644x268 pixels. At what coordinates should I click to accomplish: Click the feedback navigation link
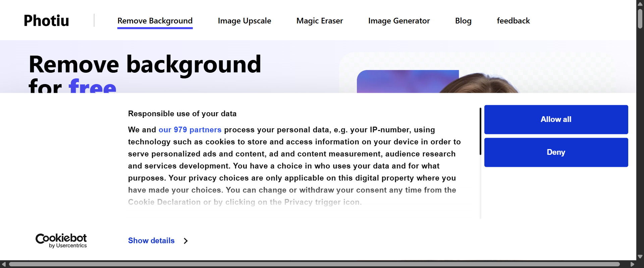(513, 20)
